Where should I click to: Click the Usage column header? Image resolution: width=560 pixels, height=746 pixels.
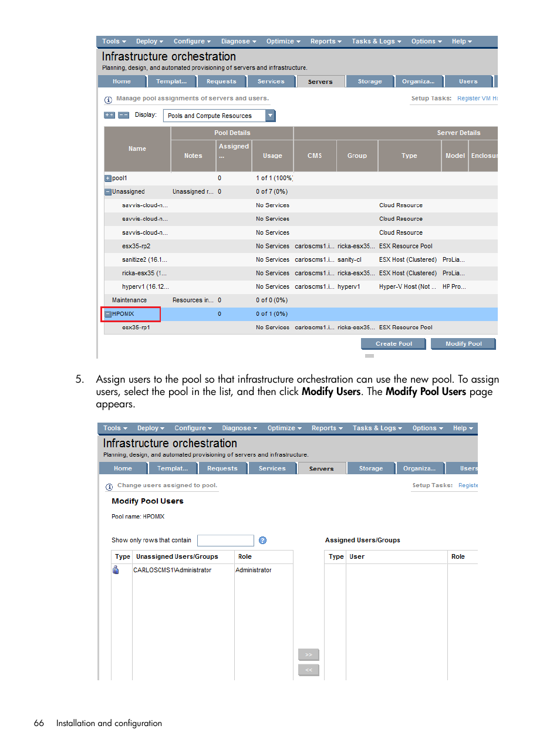272,156
